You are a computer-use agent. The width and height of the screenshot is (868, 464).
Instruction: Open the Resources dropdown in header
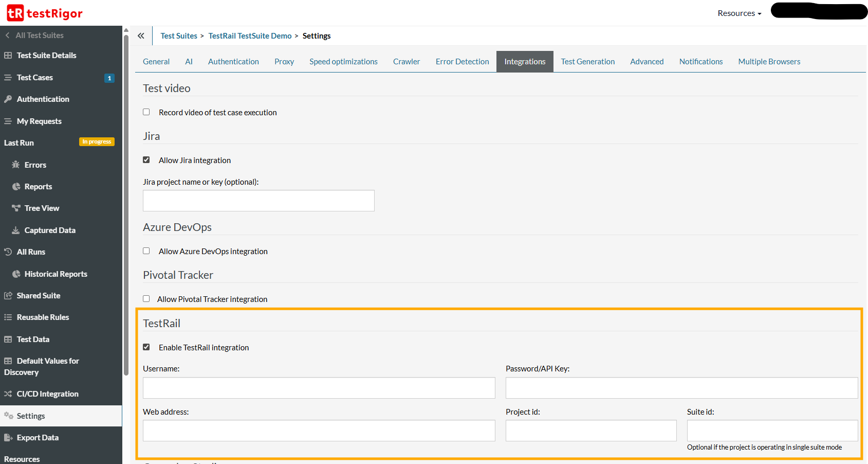pyautogui.click(x=740, y=13)
